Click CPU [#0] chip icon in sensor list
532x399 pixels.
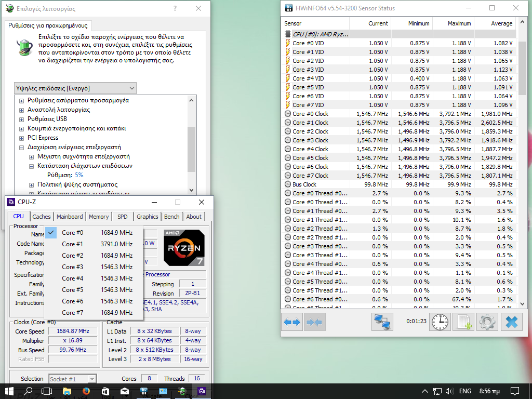click(288, 34)
